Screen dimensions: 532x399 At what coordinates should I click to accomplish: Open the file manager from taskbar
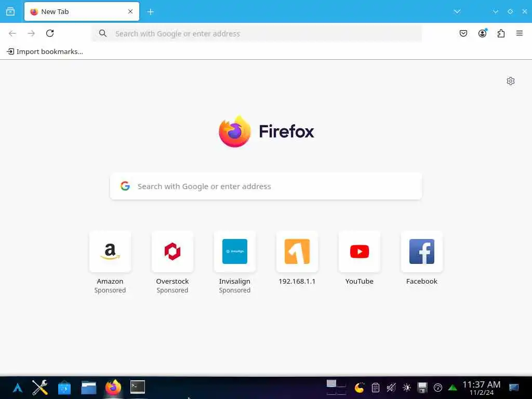point(88,388)
